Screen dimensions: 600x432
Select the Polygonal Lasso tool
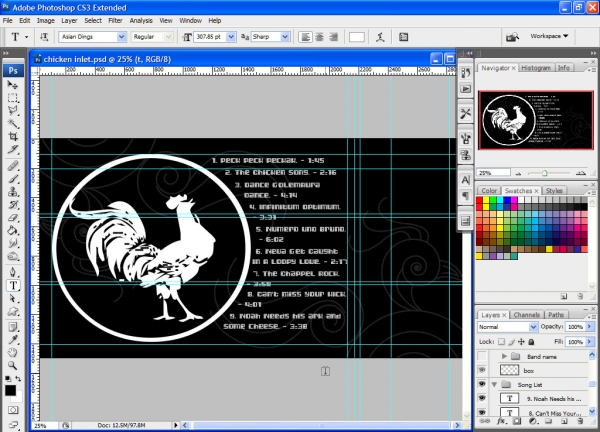tap(13, 110)
